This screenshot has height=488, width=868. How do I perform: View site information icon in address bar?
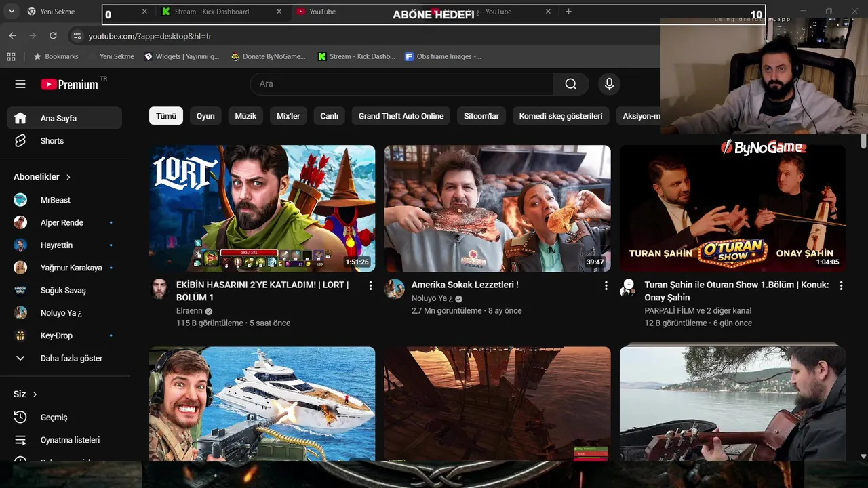click(x=77, y=36)
